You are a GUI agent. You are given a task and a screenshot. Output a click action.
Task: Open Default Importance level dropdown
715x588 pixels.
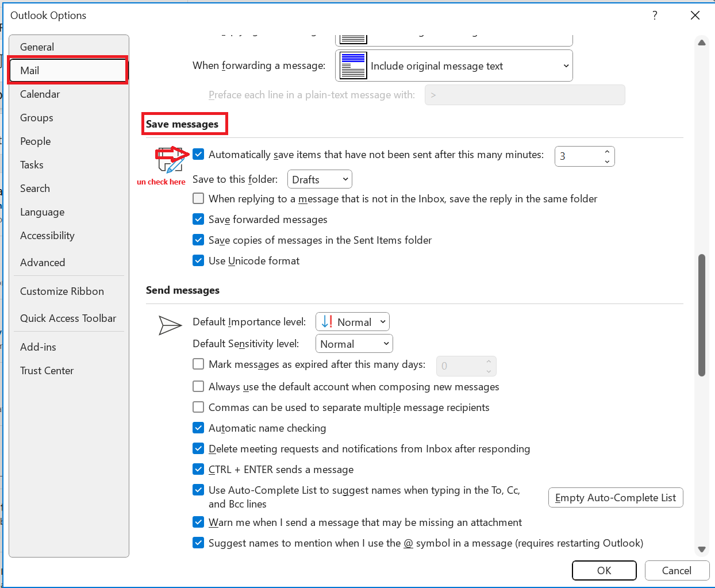pyautogui.click(x=352, y=322)
